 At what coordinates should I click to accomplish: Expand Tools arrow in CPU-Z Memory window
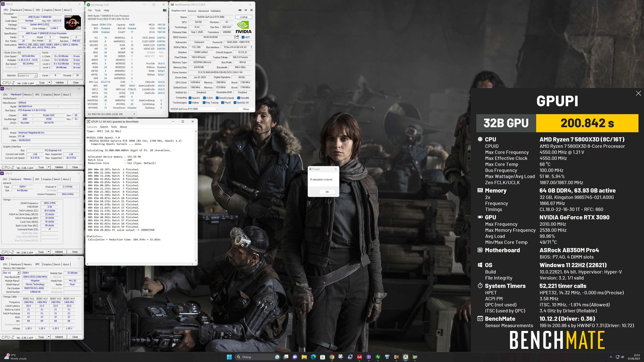[x=48, y=252]
